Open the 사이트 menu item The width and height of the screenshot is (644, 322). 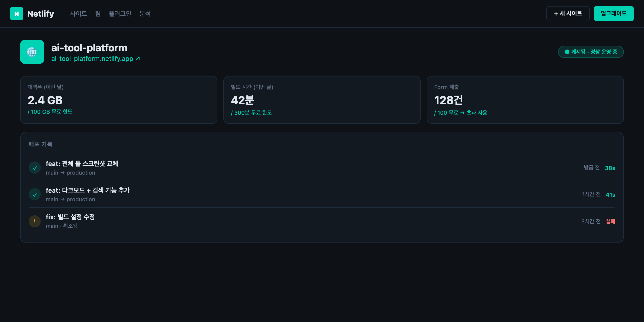tap(78, 14)
